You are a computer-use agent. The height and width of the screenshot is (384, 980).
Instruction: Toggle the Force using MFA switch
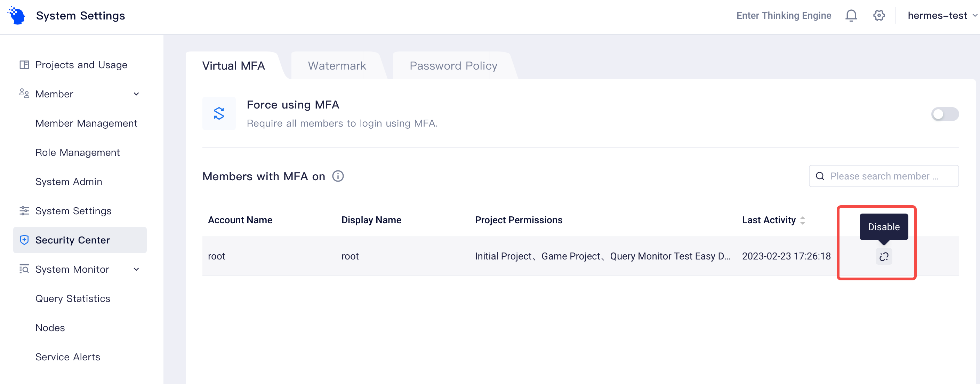[x=945, y=114]
